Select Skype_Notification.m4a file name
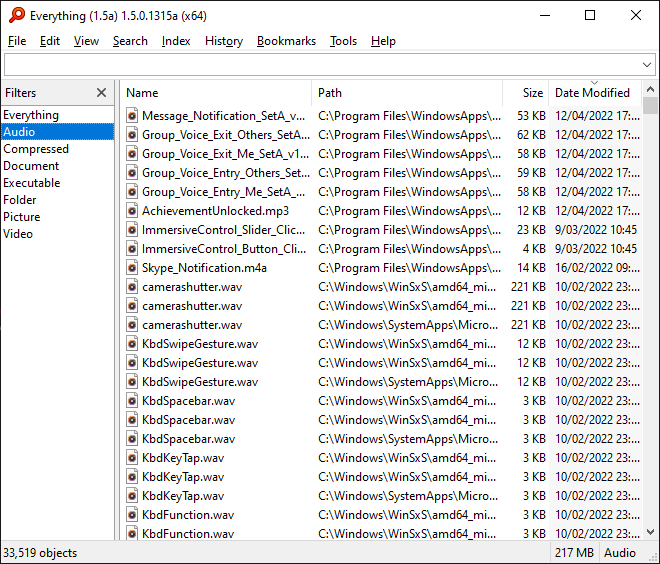 coord(204,268)
